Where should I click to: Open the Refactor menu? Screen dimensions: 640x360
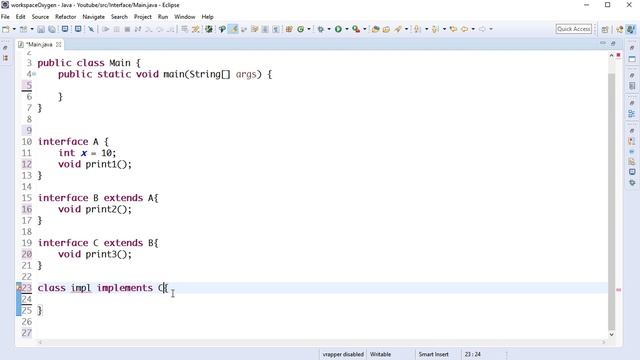[65, 17]
